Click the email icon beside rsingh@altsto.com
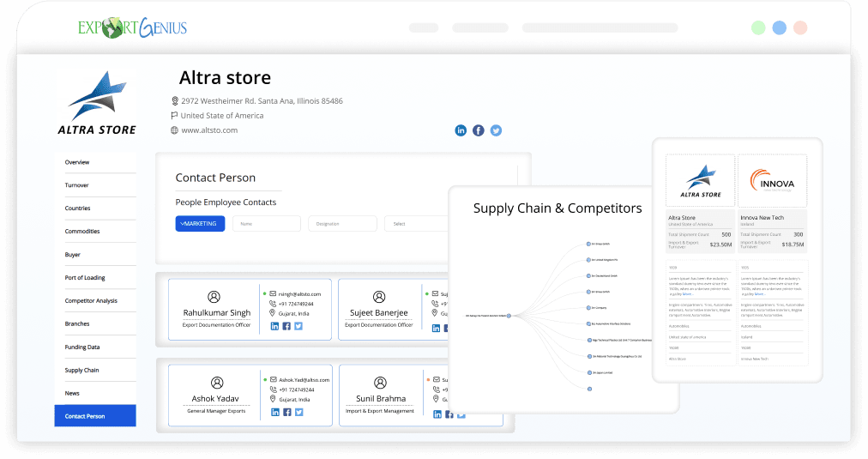 [273, 294]
